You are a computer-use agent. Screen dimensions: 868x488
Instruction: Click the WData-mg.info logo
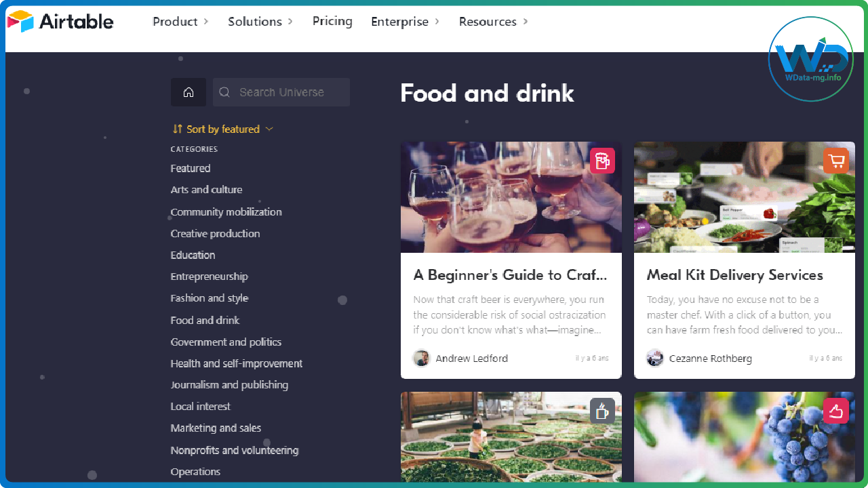(811, 60)
